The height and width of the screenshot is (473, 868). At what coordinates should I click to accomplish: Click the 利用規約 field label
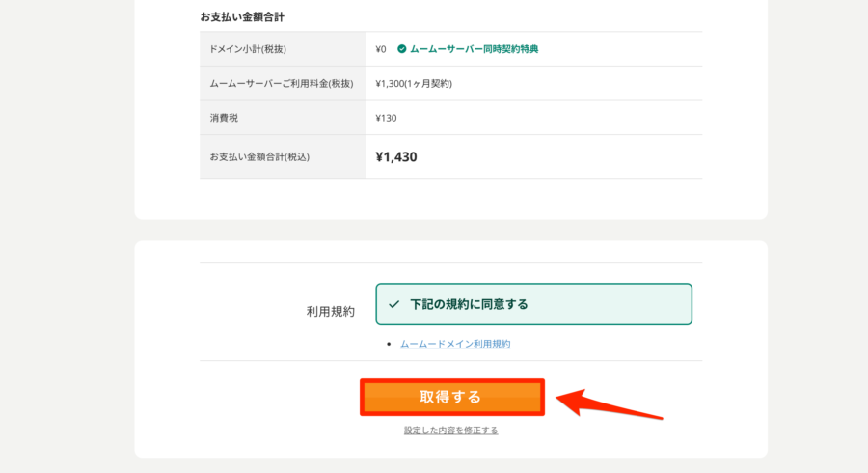(331, 312)
